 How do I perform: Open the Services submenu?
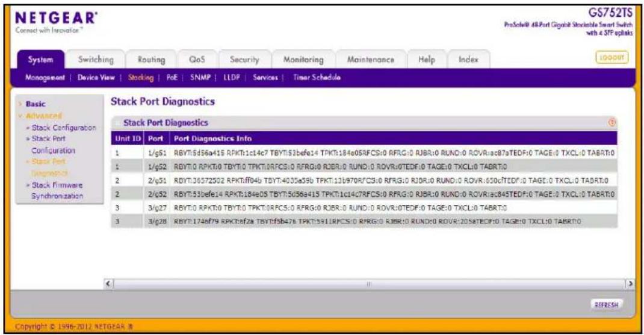click(x=265, y=77)
